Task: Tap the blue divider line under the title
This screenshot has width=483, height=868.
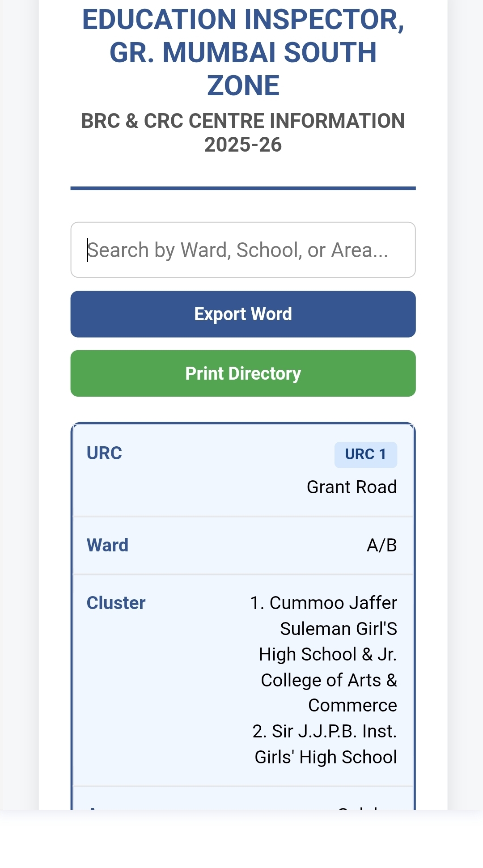Action: point(243,188)
